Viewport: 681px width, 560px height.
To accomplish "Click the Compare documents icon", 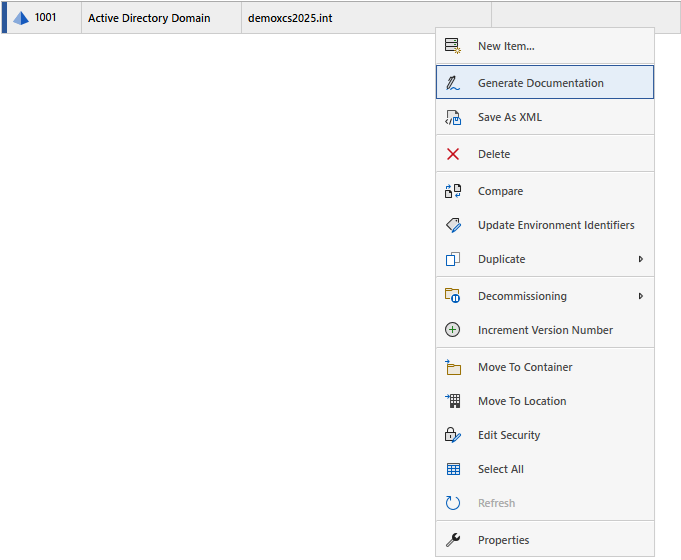I will [452, 191].
